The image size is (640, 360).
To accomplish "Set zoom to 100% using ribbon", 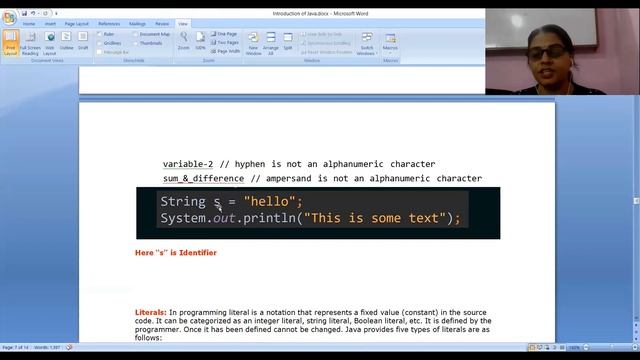I will (x=200, y=41).
